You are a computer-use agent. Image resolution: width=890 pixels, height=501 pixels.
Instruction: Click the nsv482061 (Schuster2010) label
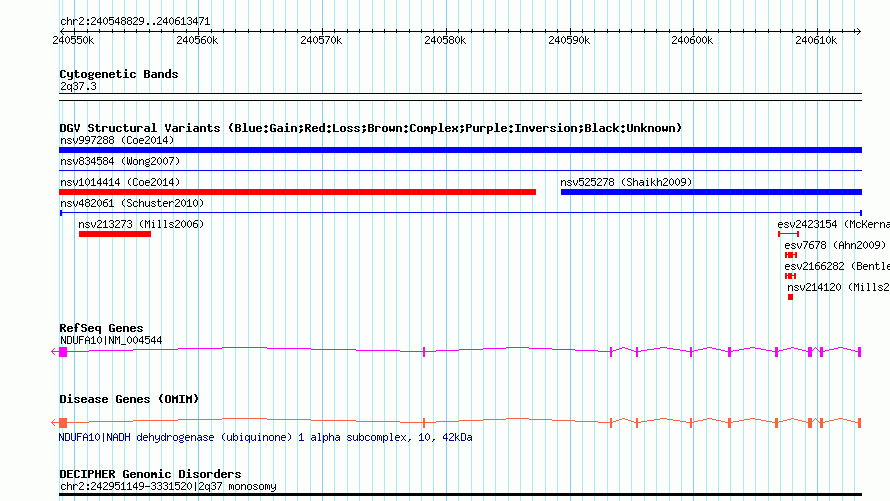pyautogui.click(x=132, y=203)
